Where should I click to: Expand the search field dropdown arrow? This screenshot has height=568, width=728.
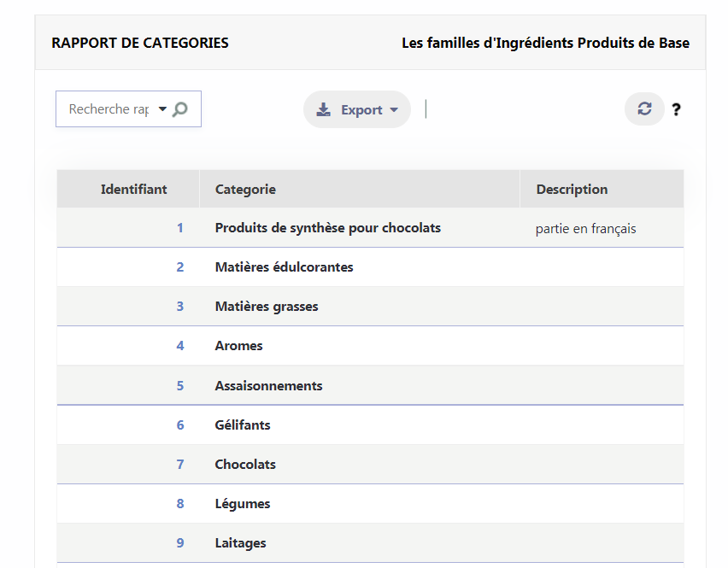click(x=162, y=109)
